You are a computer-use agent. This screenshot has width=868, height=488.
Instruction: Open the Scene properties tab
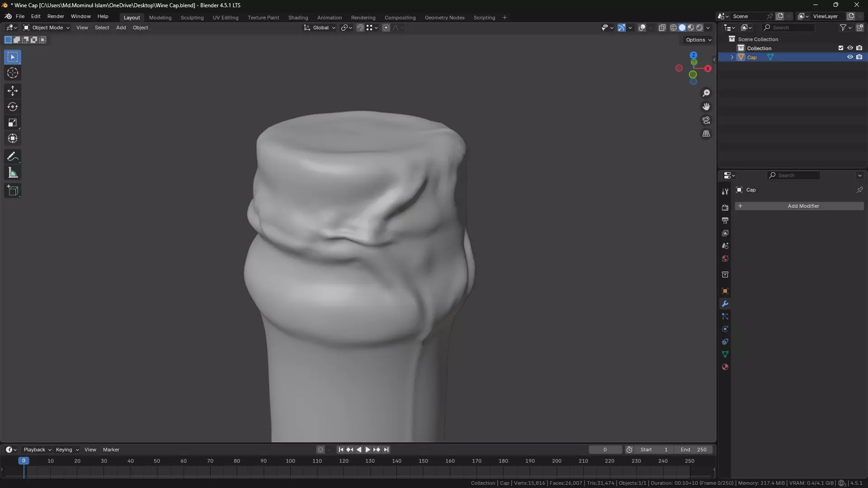coord(725,246)
